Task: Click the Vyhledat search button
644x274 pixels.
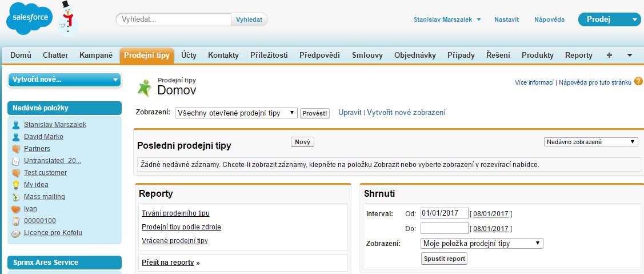Action: click(x=249, y=19)
